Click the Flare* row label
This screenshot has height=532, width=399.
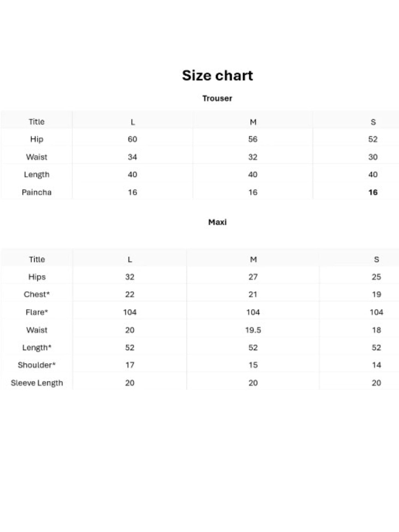(37, 312)
